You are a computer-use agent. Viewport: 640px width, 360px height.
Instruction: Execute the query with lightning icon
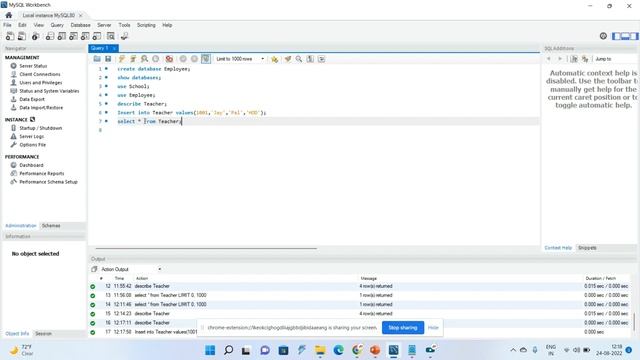(x=122, y=59)
